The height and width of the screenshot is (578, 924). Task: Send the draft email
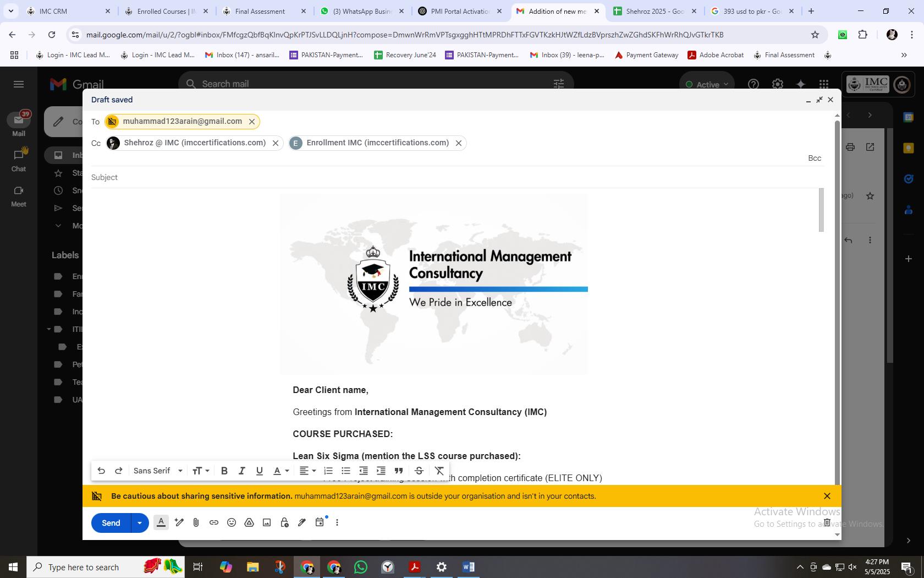(111, 523)
